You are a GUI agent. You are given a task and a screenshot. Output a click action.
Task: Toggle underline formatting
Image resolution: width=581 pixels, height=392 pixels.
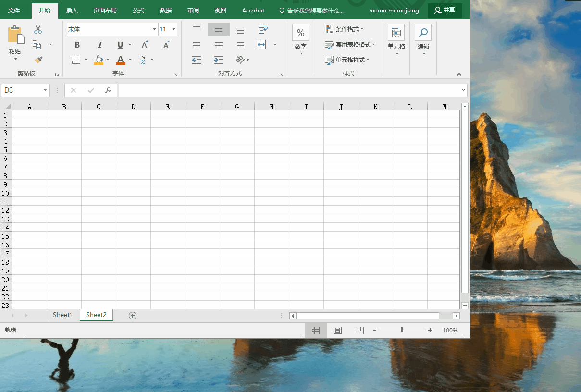pyautogui.click(x=120, y=45)
